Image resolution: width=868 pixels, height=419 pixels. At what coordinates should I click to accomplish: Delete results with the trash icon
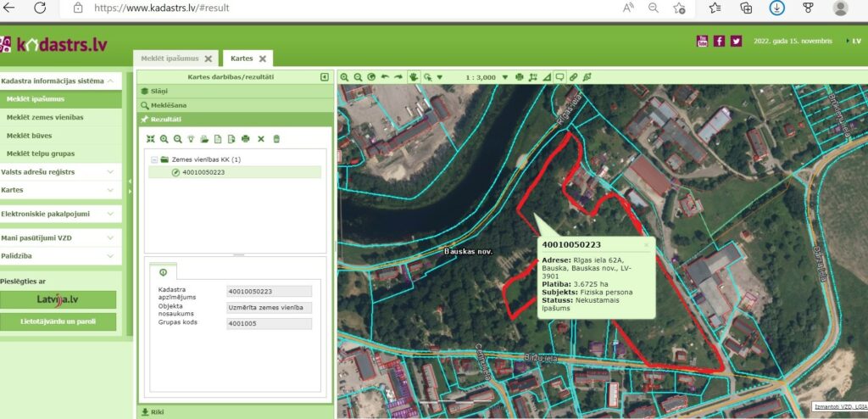coord(276,138)
